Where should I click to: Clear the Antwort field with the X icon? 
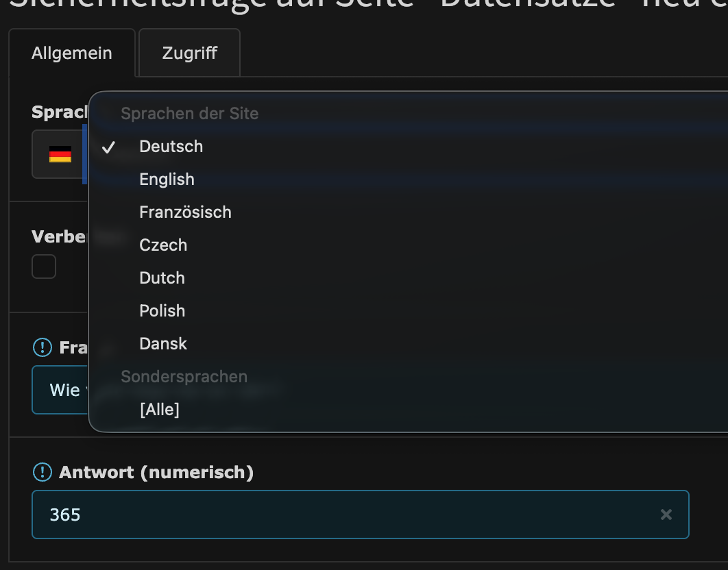point(666,515)
